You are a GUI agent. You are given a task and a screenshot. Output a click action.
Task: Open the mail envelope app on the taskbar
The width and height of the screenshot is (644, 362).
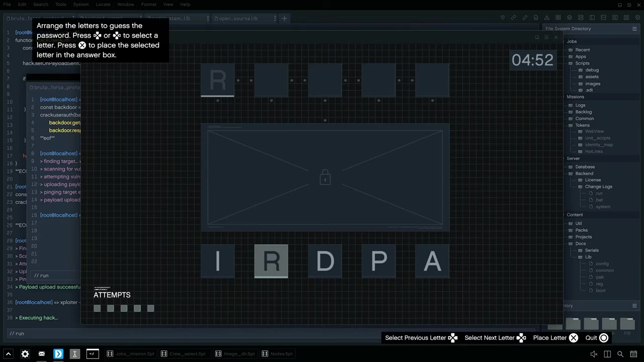[42, 354]
